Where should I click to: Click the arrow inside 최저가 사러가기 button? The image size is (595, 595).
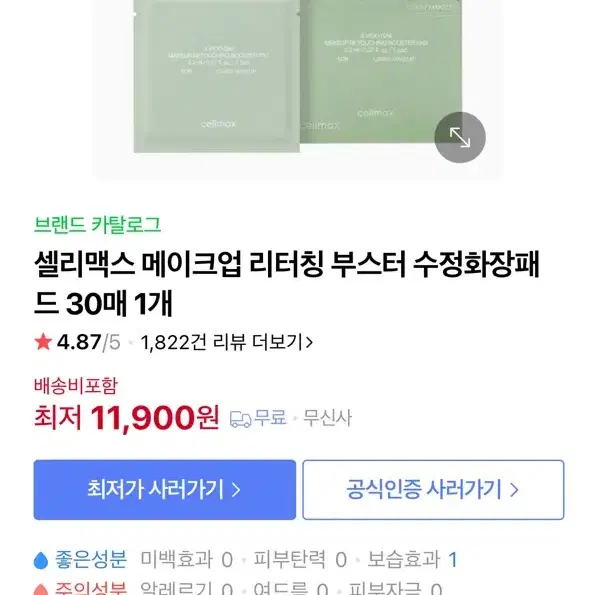236,490
